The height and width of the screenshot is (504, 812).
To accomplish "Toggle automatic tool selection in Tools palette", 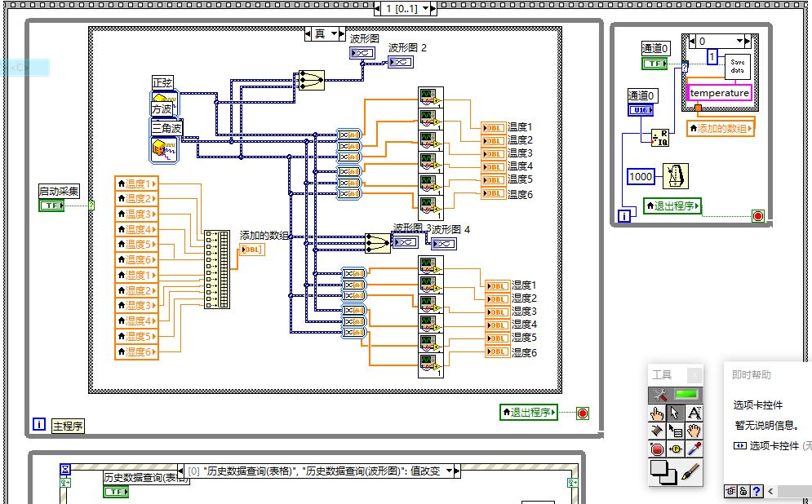I will tap(676, 395).
